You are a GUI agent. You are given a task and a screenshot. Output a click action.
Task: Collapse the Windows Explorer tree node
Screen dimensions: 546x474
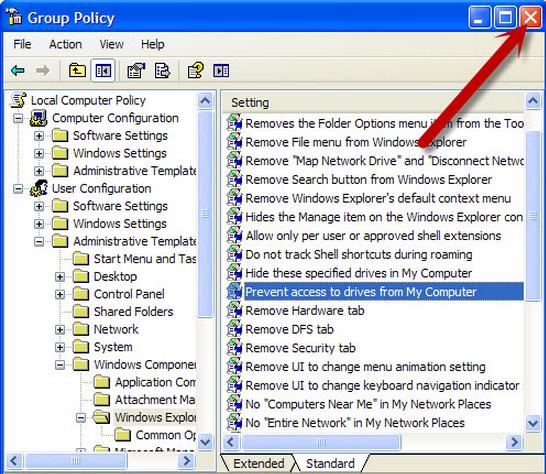(x=81, y=417)
